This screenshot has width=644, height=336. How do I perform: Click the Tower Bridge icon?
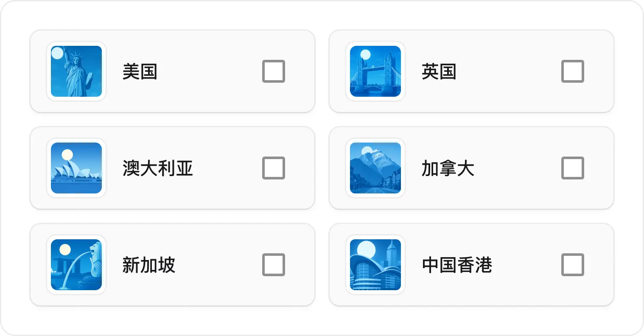[x=375, y=71]
